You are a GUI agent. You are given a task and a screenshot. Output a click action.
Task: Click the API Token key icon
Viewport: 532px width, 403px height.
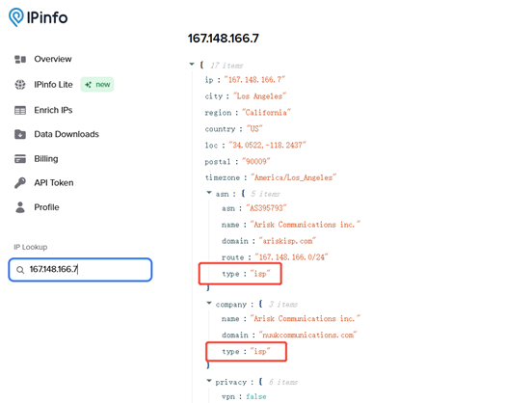tap(20, 182)
